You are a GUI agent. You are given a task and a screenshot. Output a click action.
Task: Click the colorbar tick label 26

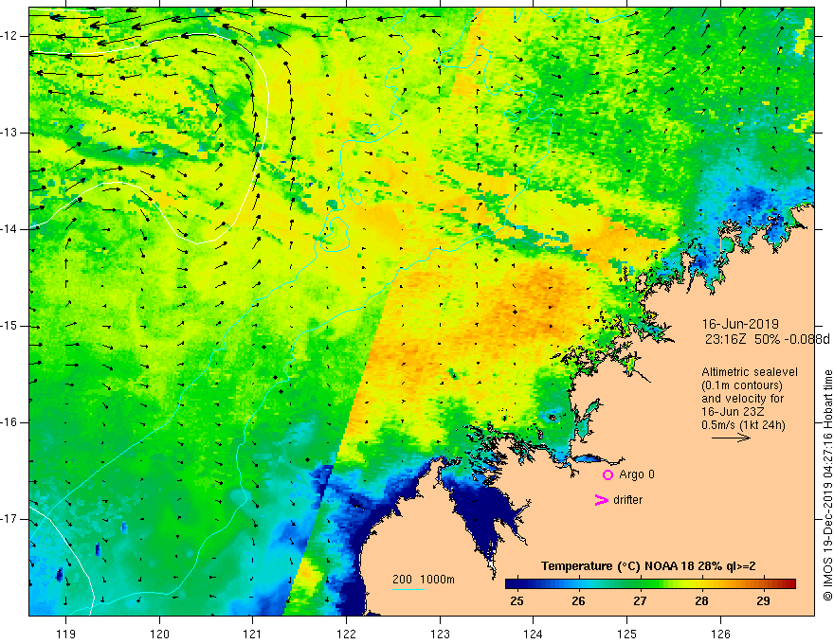click(x=578, y=601)
